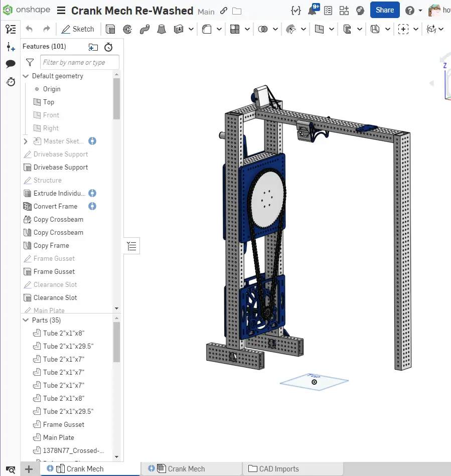The height and width of the screenshot is (476, 451).
Task: Start a new Sketch
Action: click(78, 29)
